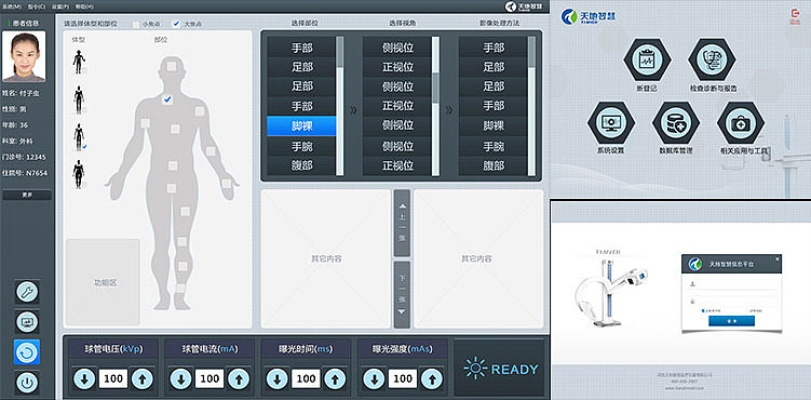The image size is (811, 400).
Task: Open 检查诊断与报告 hexagon icon
Action: [711, 61]
